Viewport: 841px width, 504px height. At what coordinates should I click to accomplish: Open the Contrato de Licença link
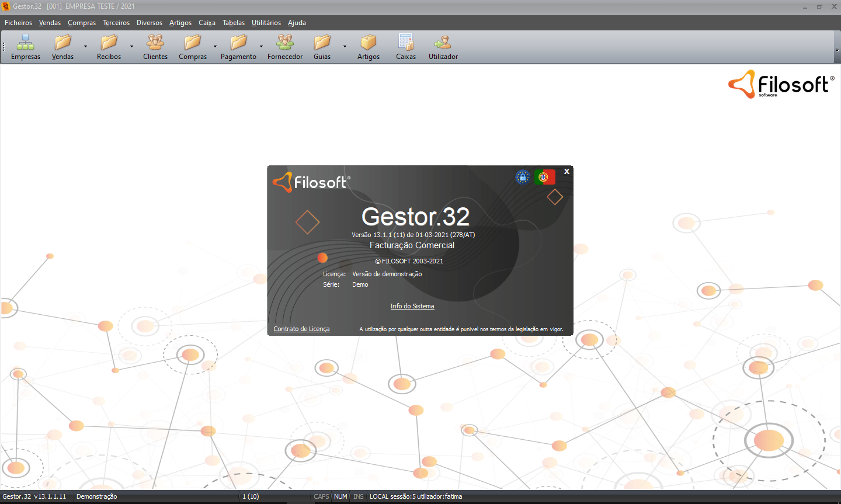click(301, 329)
